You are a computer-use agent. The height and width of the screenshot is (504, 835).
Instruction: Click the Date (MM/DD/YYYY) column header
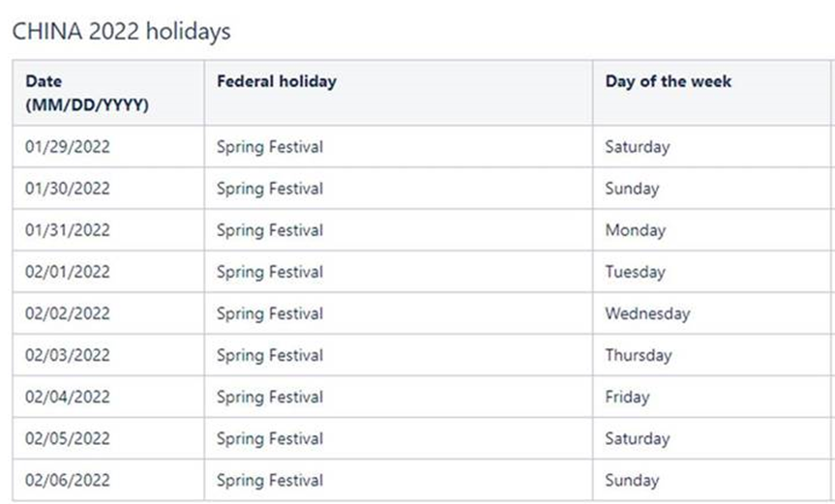(x=87, y=93)
